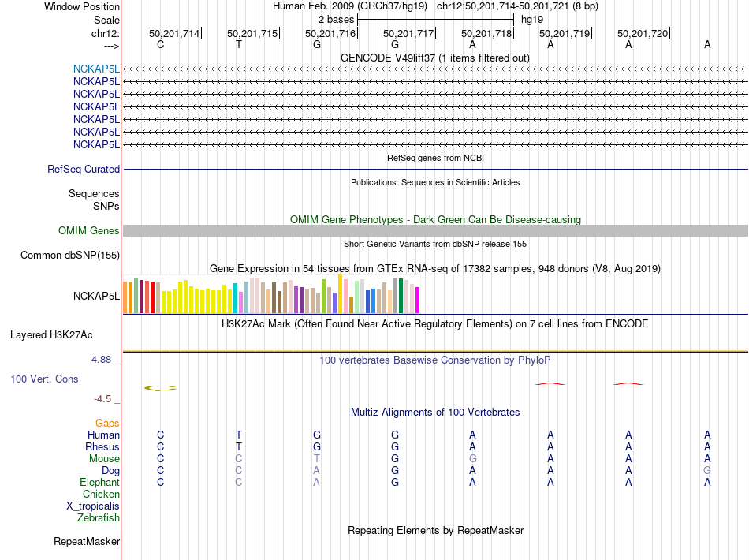
Task: Click the gray OMIM Genes item bar
Action: tap(435, 230)
